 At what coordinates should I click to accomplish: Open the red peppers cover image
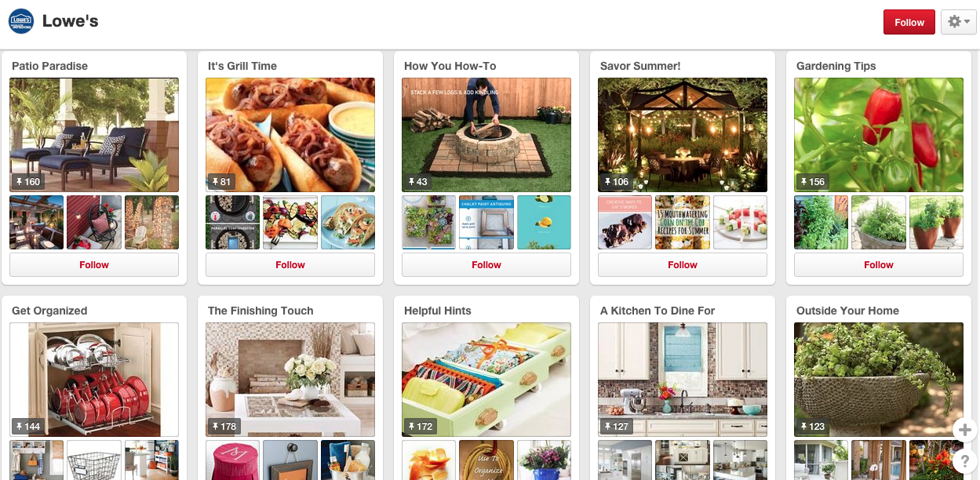tap(879, 135)
